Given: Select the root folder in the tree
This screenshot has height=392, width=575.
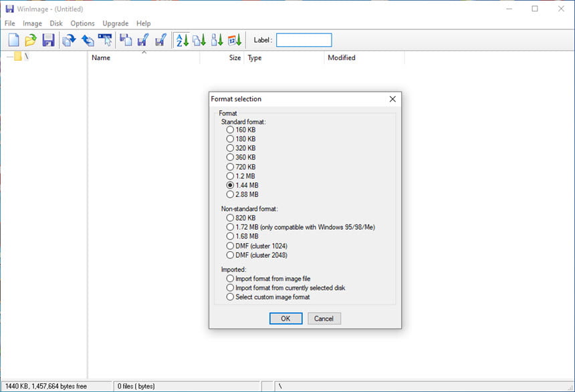Looking at the screenshot, I should [x=21, y=56].
